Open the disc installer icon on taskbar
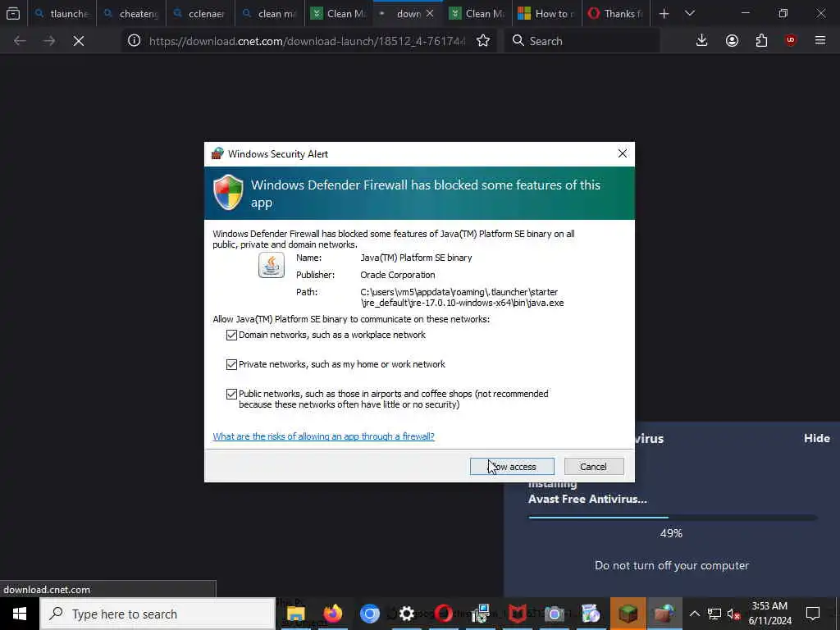Viewport: 840px width, 630px height. coord(591,614)
